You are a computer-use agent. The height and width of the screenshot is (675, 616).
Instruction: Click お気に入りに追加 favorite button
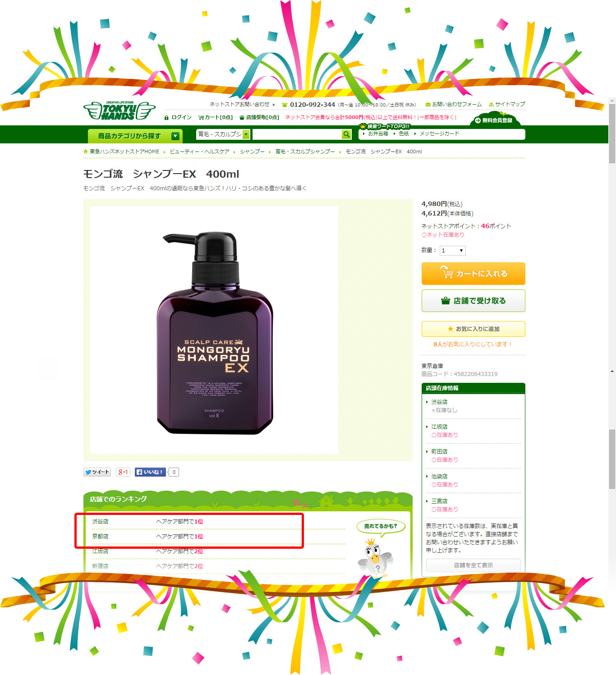pyautogui.click(x=473, y=329)
